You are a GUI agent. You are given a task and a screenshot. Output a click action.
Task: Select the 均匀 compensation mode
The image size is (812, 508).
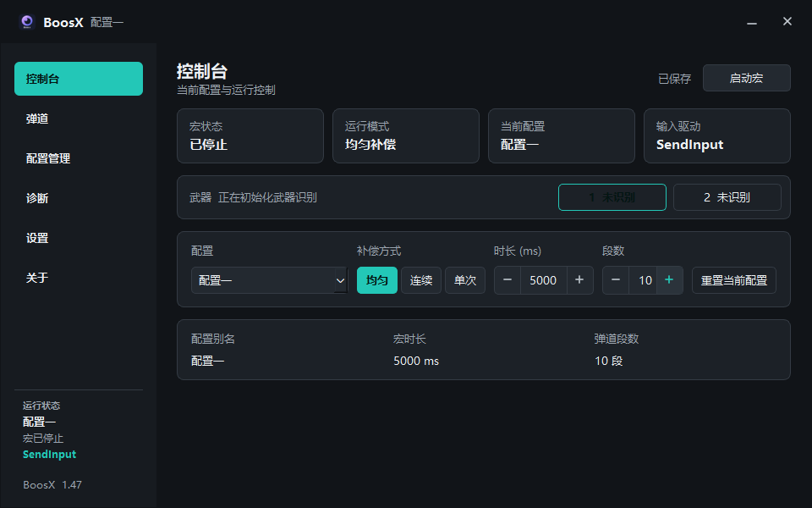[x=377, y=280]
